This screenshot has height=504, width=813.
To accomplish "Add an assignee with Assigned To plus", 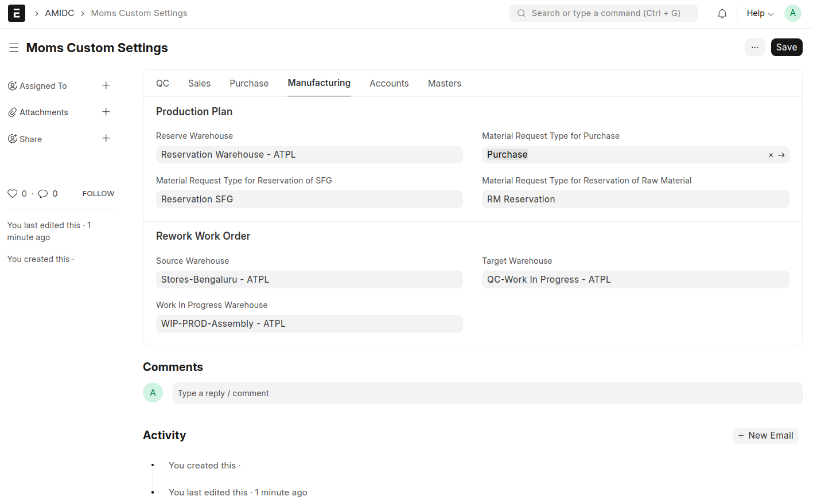I will tap(106, 85).
